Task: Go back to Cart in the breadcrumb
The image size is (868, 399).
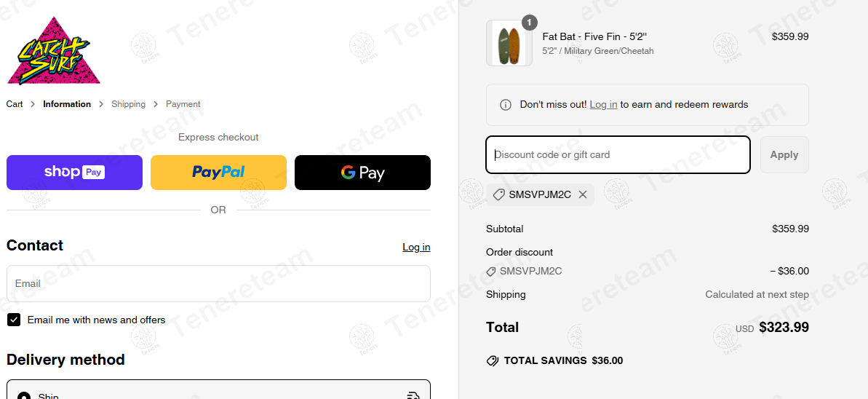Action: tap(15, 104)
